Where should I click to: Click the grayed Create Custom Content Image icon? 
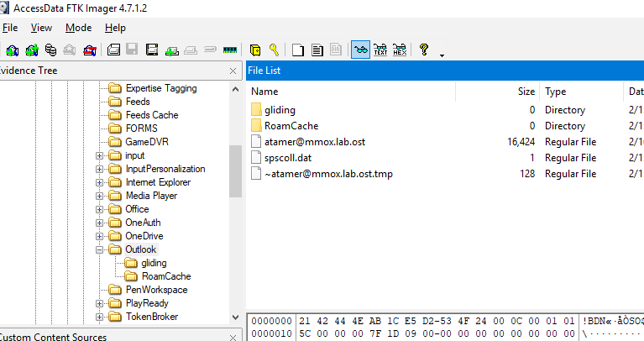(x=191, y=50)
